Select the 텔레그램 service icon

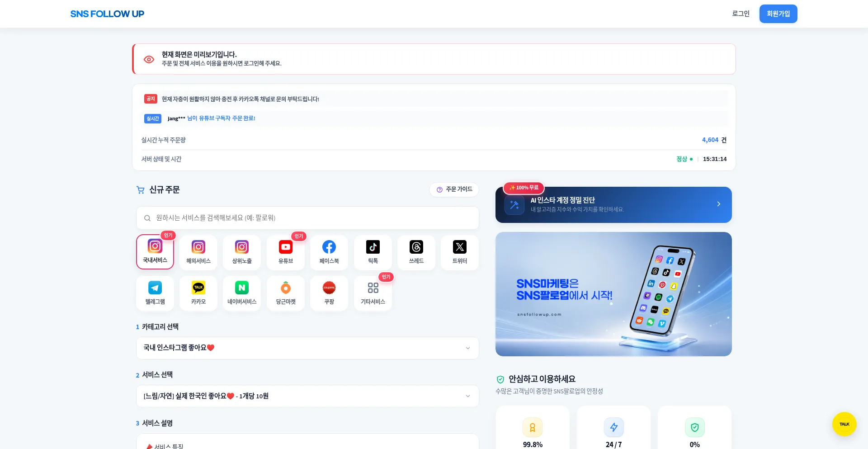(x=155, y=288)
